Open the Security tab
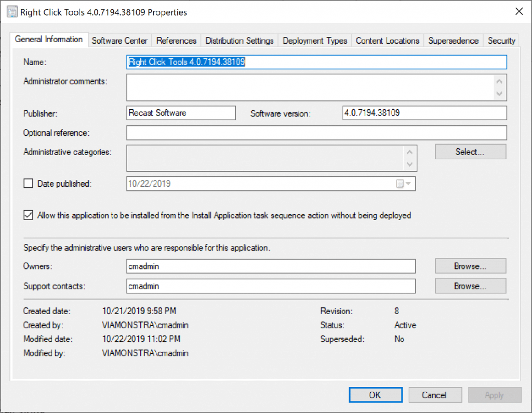This screenshot has width=532, height=413. [x=501, y=40]
